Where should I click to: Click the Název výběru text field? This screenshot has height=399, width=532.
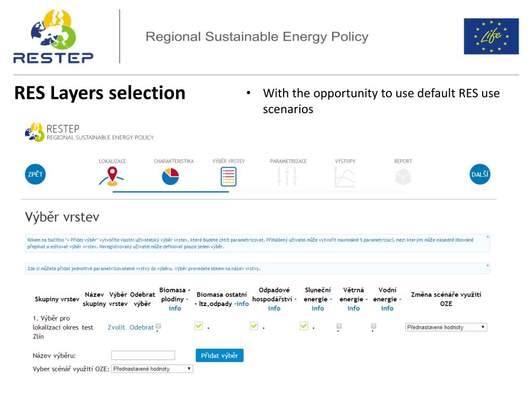pyautogui.click(x=143, y=355)
